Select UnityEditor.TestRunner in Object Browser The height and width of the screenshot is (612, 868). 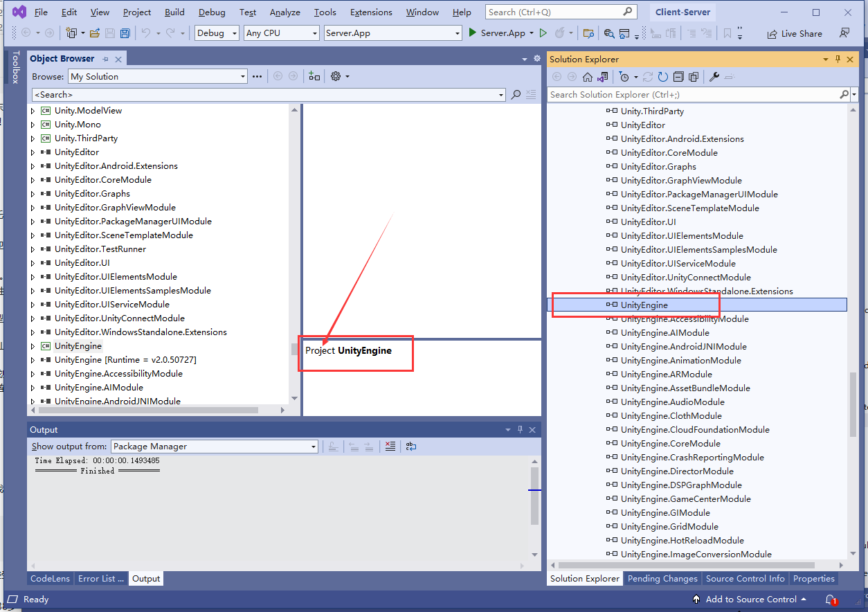(x=100, y=249)
